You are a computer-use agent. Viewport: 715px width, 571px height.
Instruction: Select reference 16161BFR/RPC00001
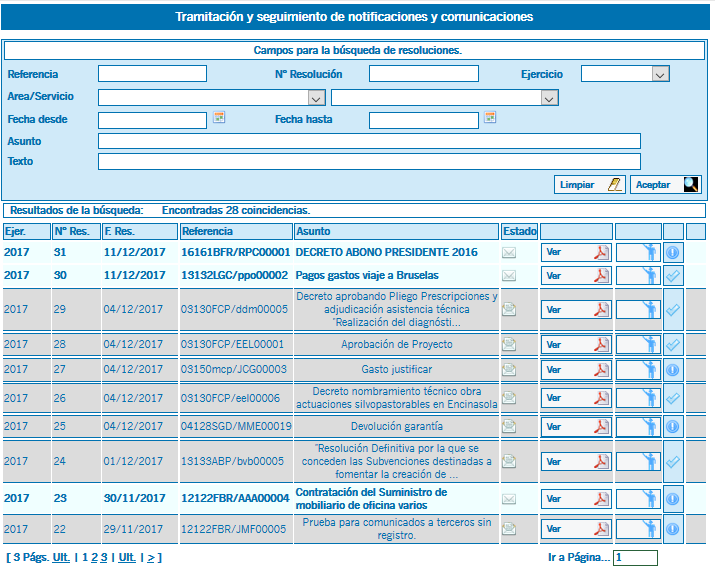tap(236, 252)
